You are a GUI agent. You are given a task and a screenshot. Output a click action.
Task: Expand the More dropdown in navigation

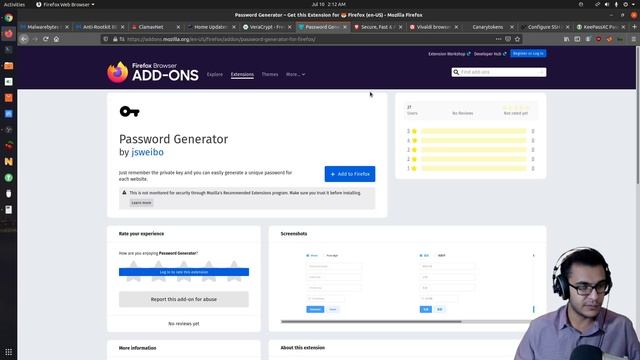point(296,74)
